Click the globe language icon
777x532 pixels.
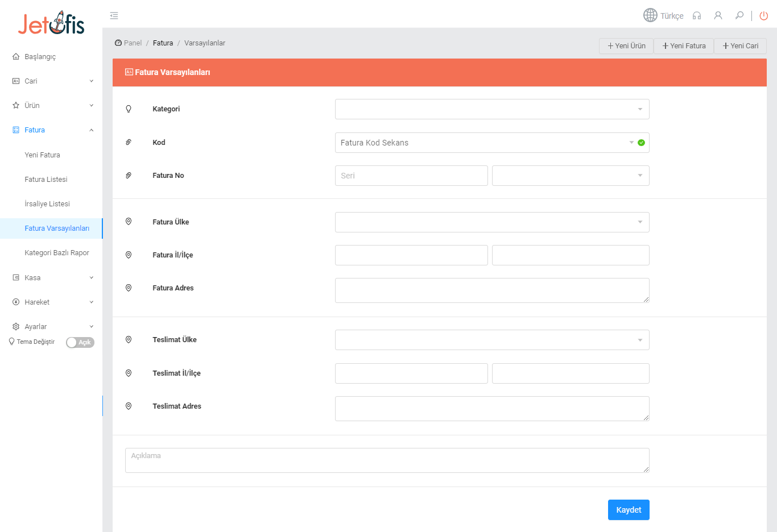click(x=650, y=15)
